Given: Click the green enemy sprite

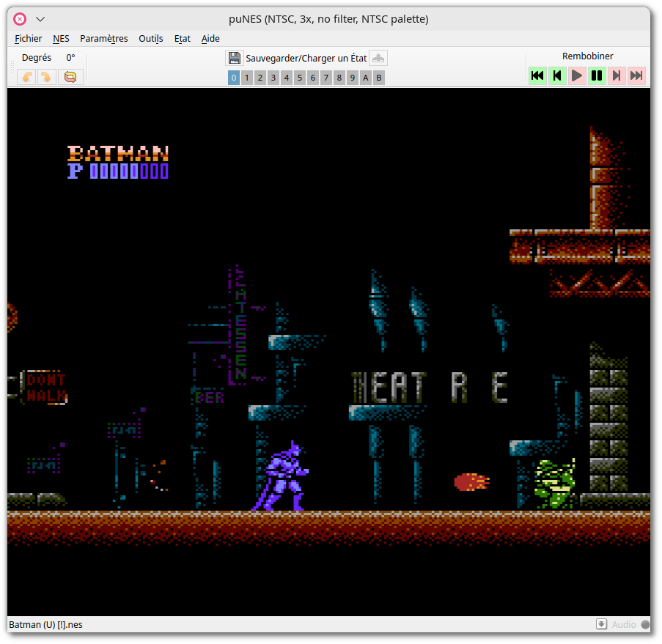Looking at the screenshot, I should tap(555, 484).
